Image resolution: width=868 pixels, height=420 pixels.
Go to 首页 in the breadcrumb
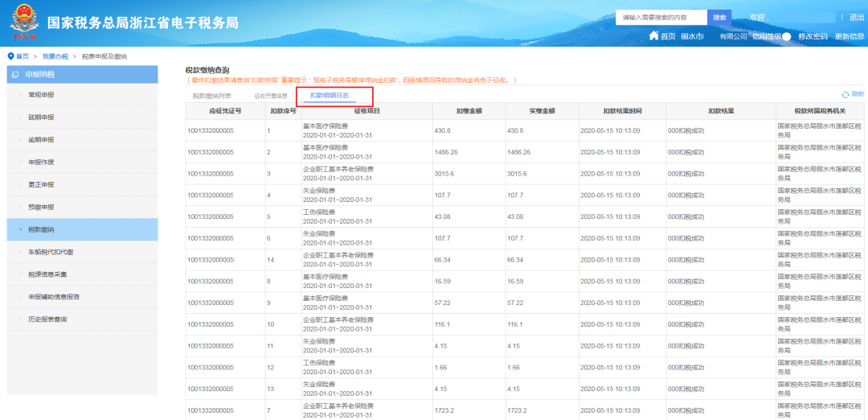click(23, 56)
